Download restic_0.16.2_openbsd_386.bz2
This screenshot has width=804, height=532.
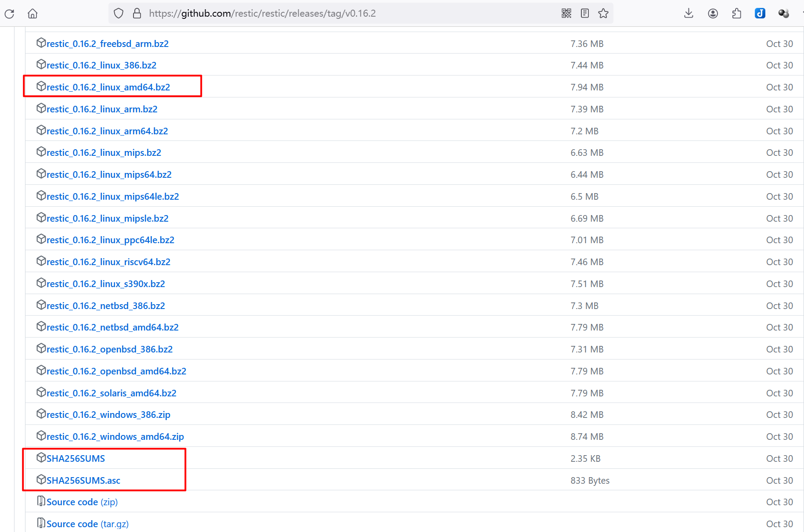point(110,349)
